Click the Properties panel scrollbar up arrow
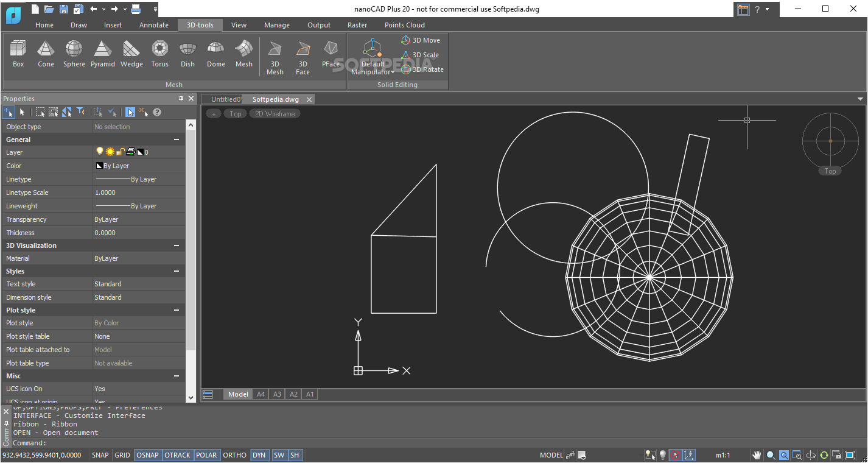 pyautogui.click(x=191, y=125)
